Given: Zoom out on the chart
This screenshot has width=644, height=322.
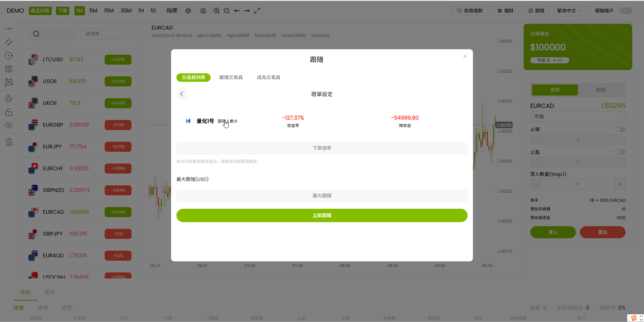Looking at the screenshot, I should click(x=227, y=11).
